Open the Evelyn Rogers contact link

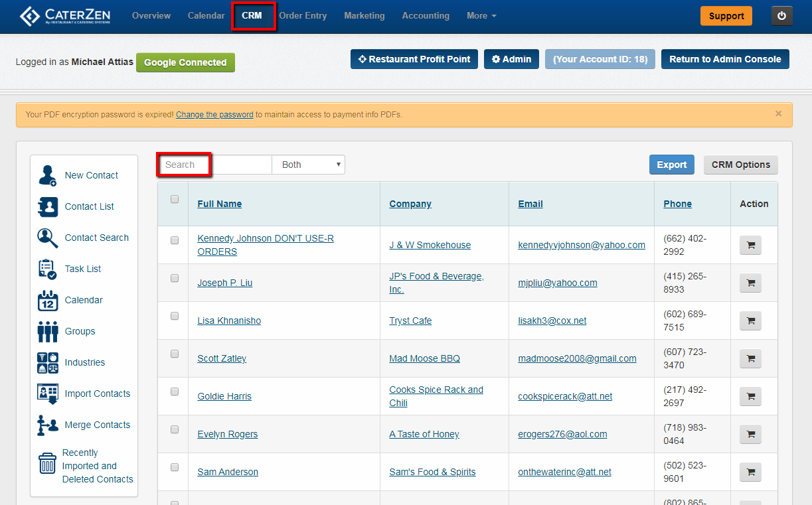(228, 434)
